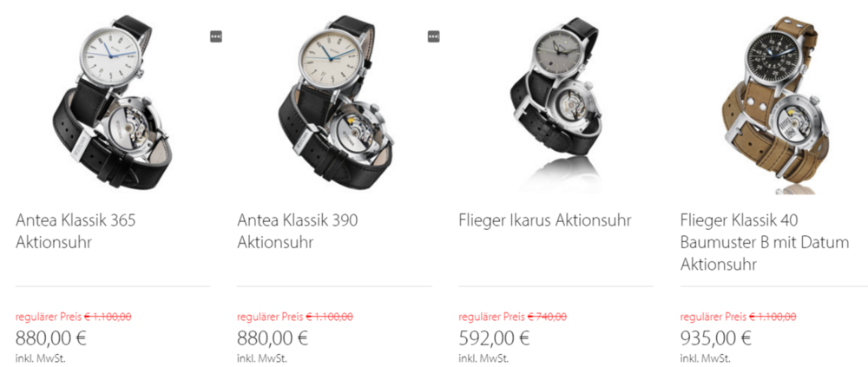Open Flieger Klassik 40 Baumuster B title link

click(x=765, y=242)
